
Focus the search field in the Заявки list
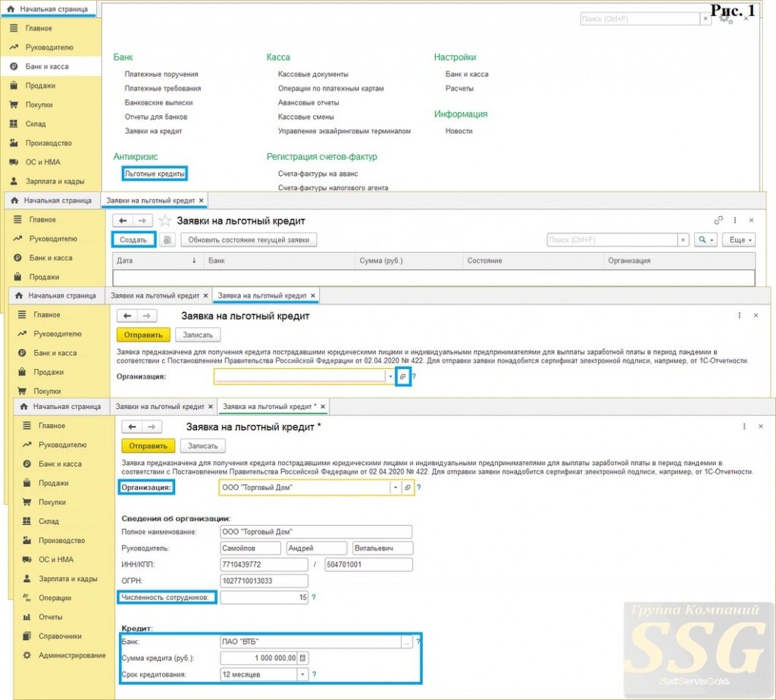coord(612,240)
